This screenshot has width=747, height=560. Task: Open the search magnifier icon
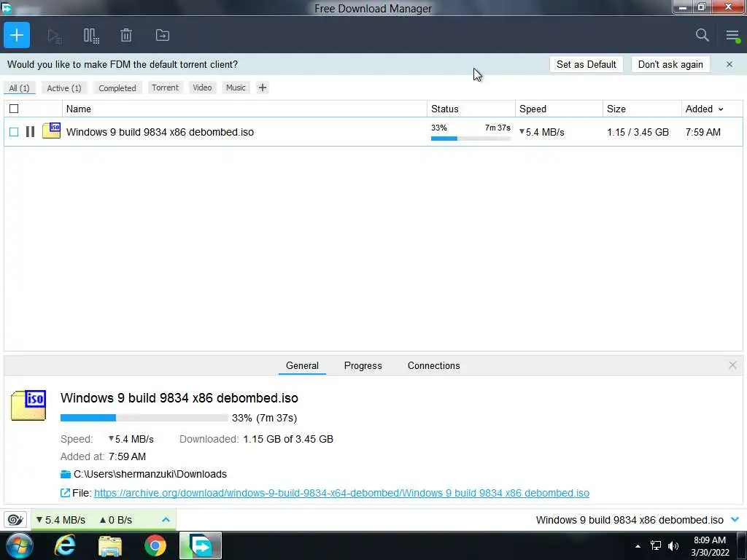coord(702,35)
